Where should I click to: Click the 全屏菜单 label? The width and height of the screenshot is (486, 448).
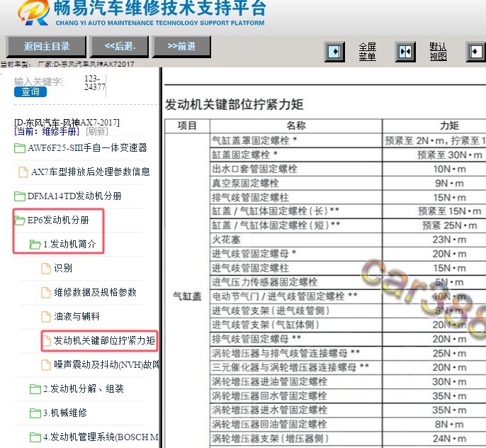point(367,52)
